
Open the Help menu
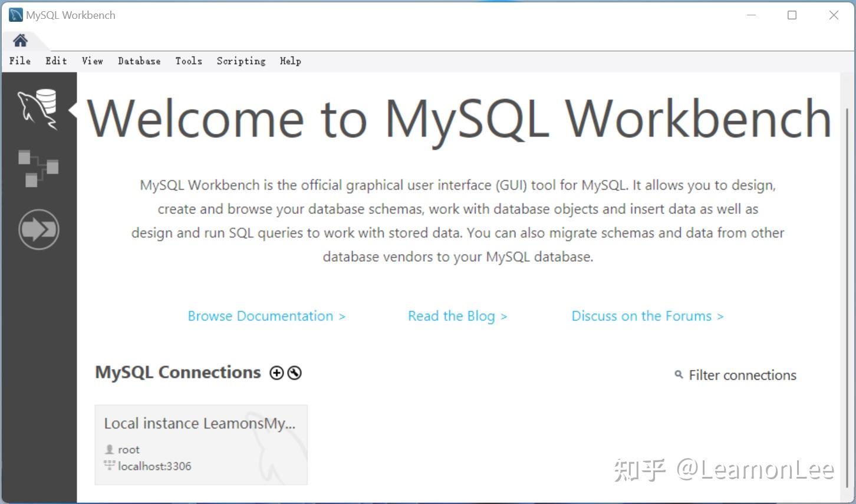click(x=290, y=61)
